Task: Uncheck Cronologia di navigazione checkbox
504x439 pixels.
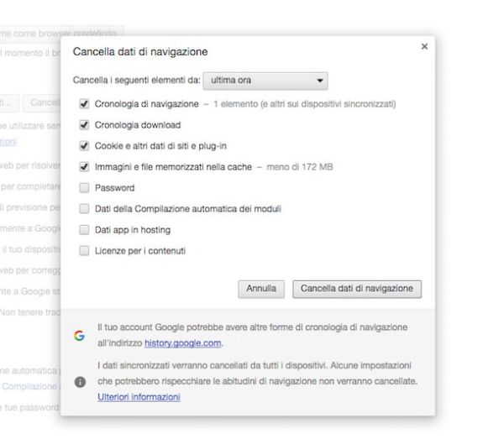Action: (x=84, y=104)
